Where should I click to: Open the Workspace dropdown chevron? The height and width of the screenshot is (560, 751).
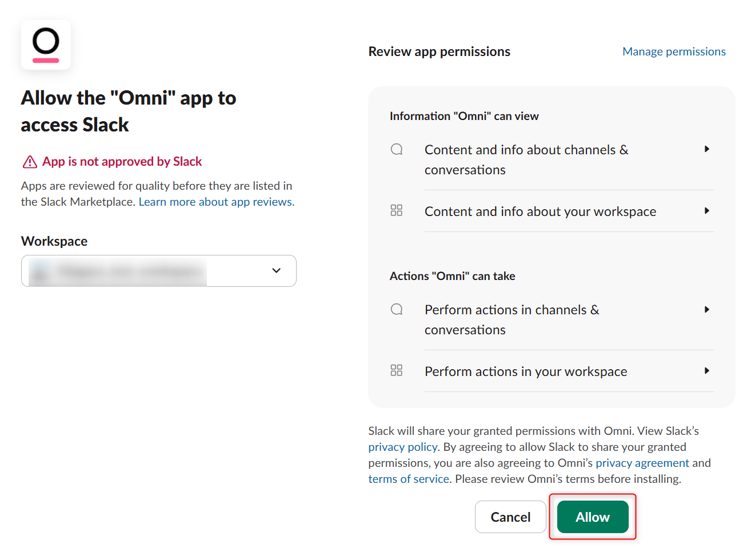(277, 271)
